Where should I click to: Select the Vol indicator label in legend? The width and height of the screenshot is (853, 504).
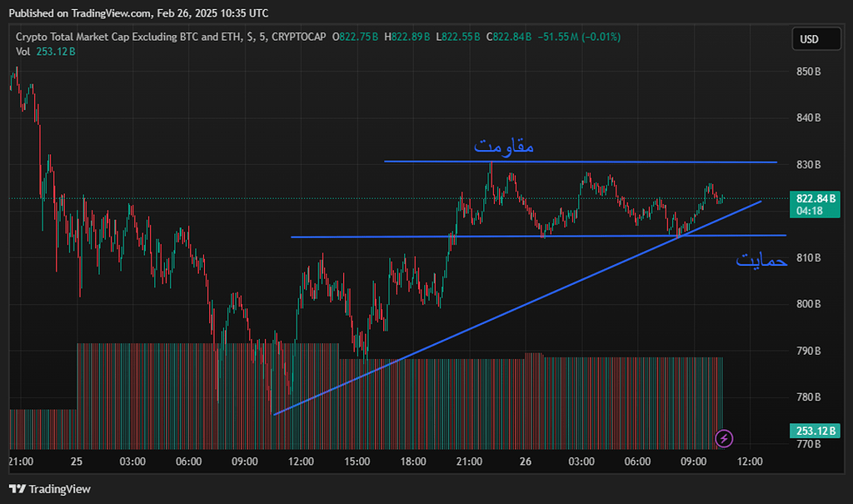pos(23,52)
